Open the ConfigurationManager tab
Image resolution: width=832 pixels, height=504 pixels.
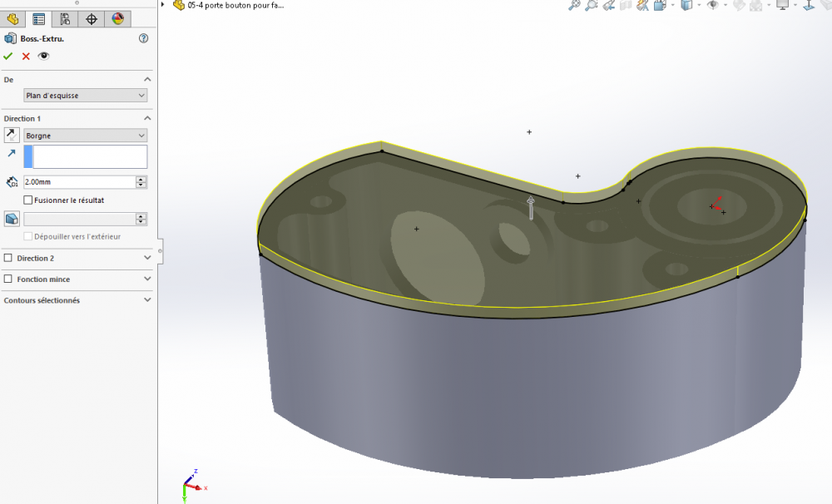(x=65, y=19)
